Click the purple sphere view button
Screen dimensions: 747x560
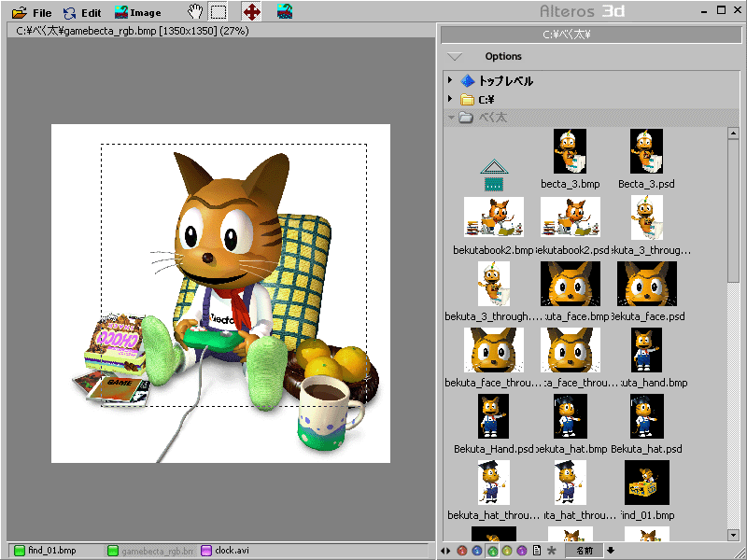click(x=522, y=551)
